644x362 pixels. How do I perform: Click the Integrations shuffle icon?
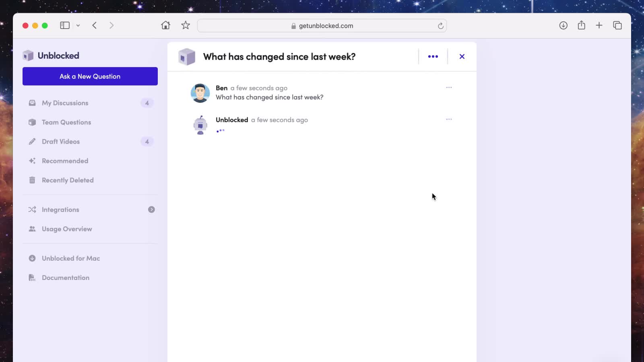(x=32, y=210)
